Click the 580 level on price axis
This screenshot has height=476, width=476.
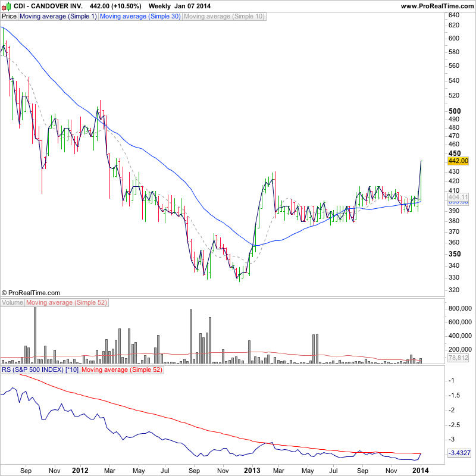click(x=454, y=52)
